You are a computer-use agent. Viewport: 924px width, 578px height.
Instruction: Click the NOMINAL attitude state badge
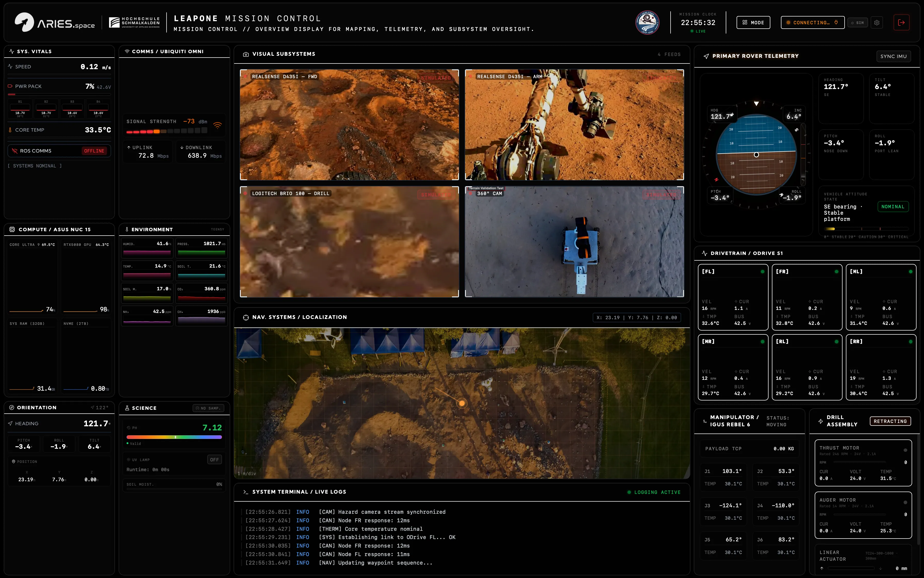893,207
